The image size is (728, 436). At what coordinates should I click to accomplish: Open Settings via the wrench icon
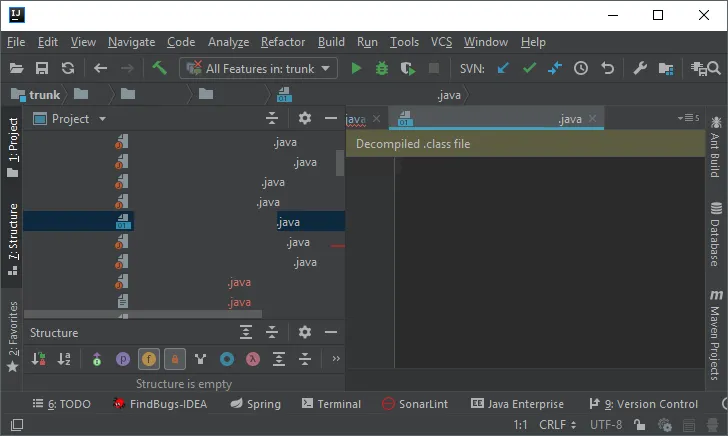point(640,69)
